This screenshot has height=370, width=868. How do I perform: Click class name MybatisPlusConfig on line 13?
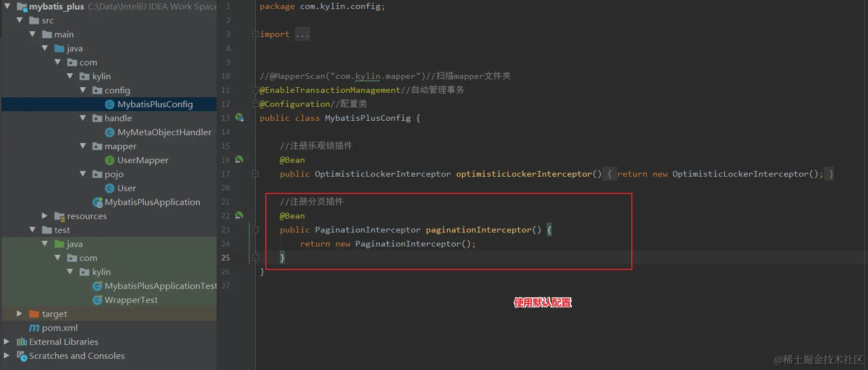368,118
